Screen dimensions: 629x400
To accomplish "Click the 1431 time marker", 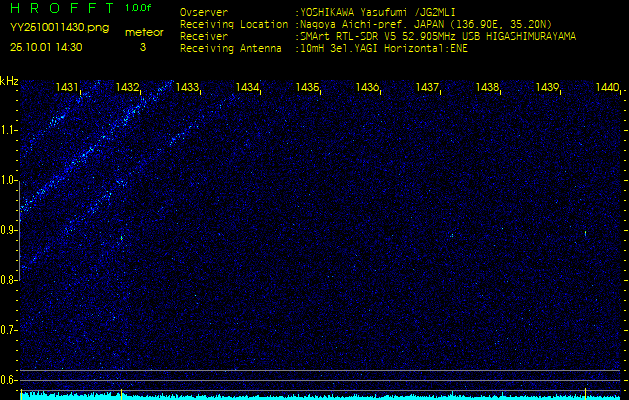I will [68, 88].
